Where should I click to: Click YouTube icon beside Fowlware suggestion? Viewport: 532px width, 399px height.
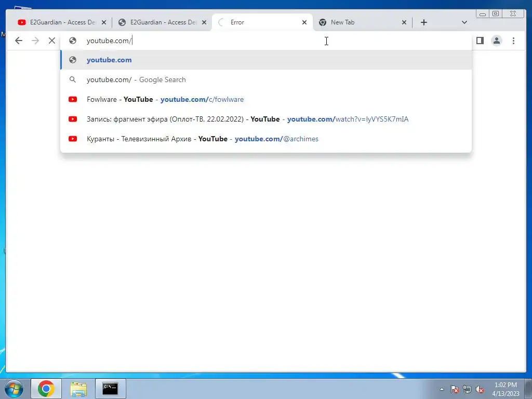(x=73, y=99)
